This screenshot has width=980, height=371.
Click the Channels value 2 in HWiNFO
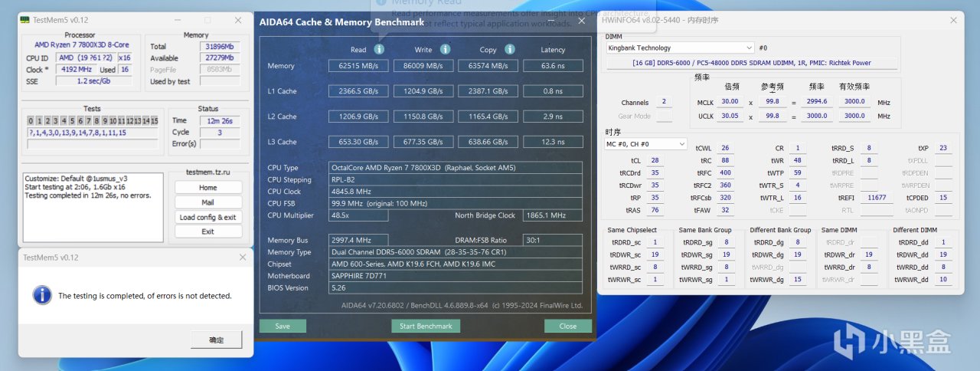(663, 101)
